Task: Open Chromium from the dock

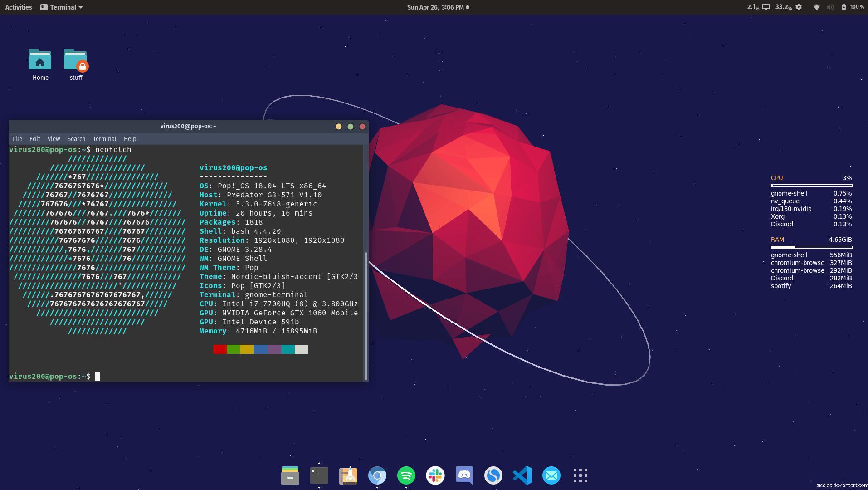Action: [x=378, y=475]
